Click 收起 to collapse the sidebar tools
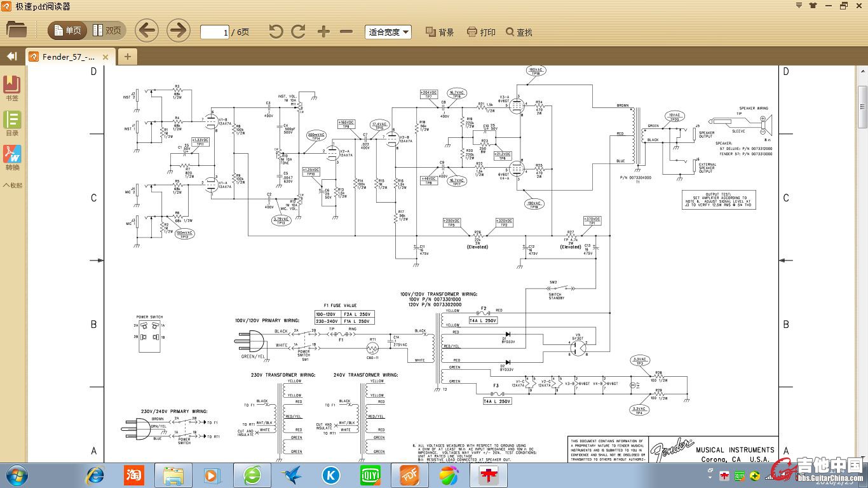The image size is (868, 488). pyautogui.click(x=12, y=186)
